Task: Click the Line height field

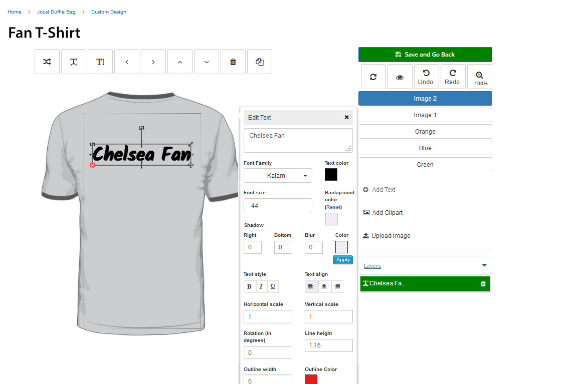Action: tap(329, 345)
